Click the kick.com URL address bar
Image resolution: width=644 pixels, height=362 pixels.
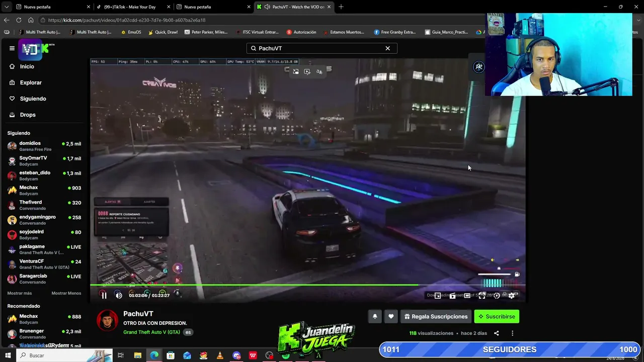(x=262, y=20)
